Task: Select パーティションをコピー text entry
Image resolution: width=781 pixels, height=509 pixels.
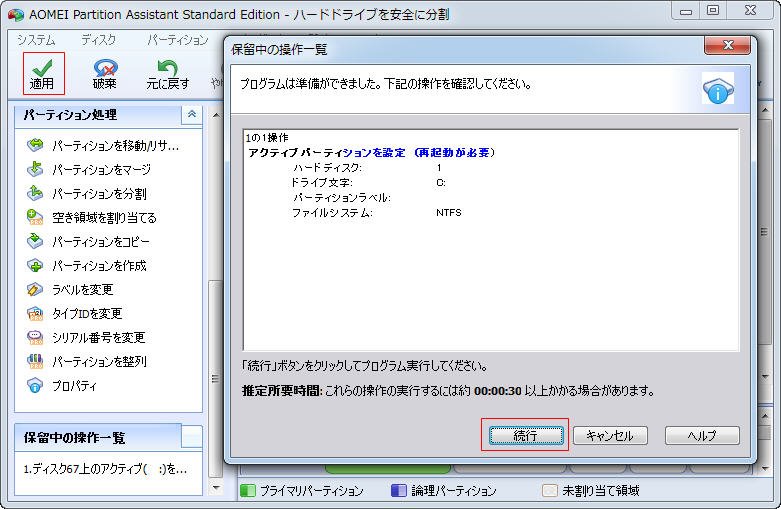Action: click(x=101, y=241)
